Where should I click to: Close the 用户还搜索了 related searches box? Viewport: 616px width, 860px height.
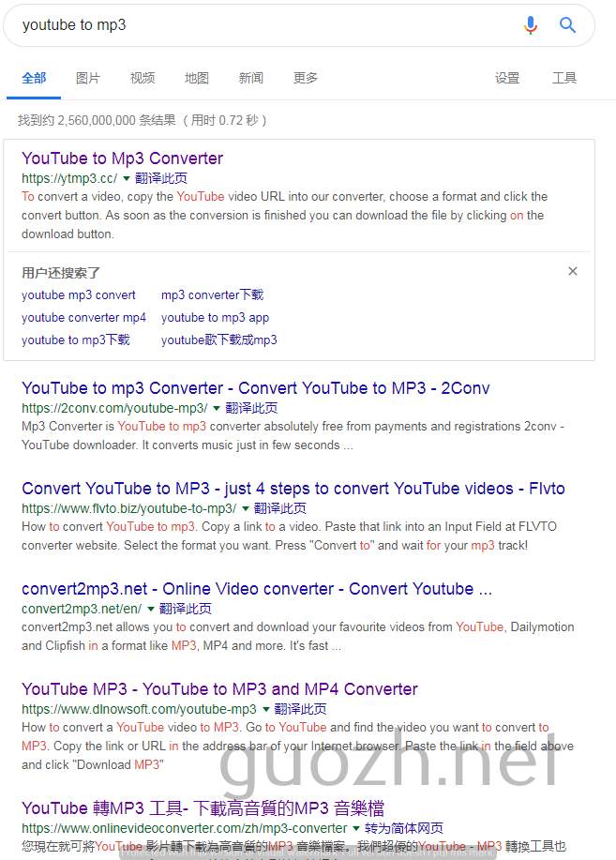point(573,271)
